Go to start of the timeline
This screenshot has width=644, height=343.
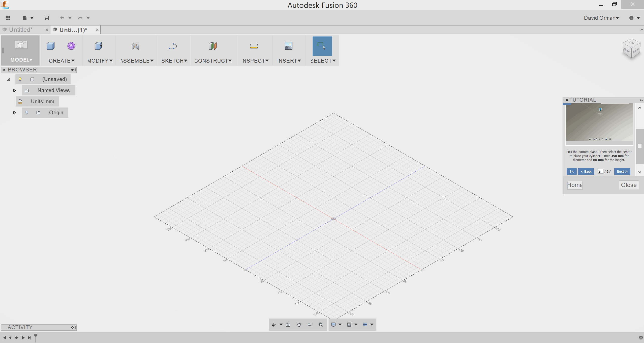[4, 338]
